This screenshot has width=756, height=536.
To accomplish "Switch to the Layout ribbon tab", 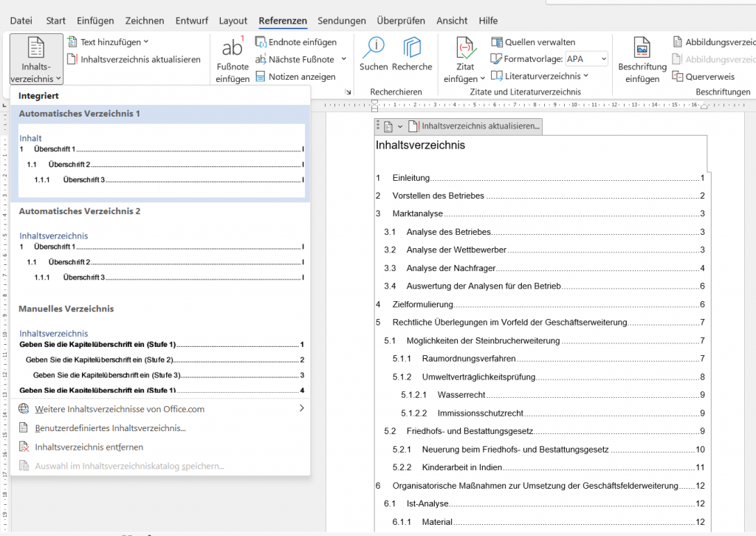I will (233, 21).
